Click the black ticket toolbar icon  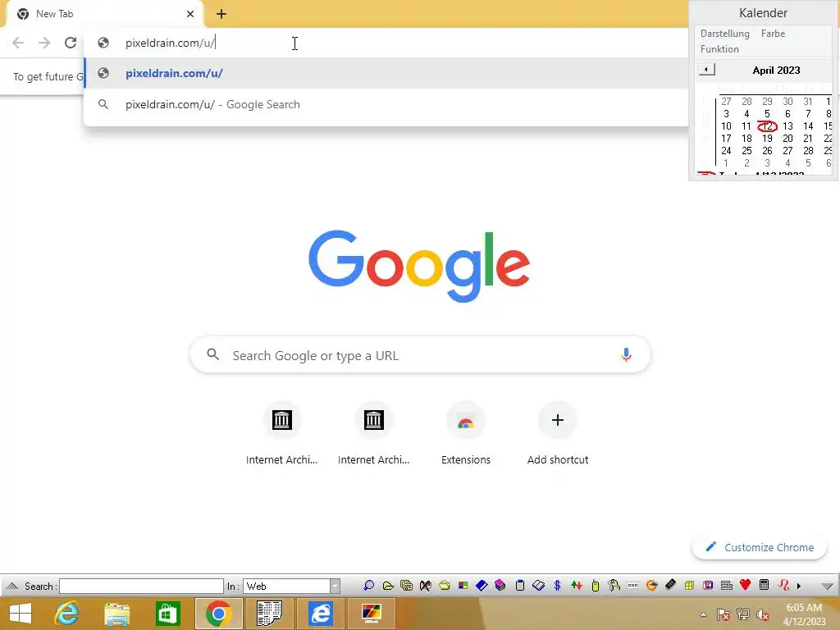point(670,585)
